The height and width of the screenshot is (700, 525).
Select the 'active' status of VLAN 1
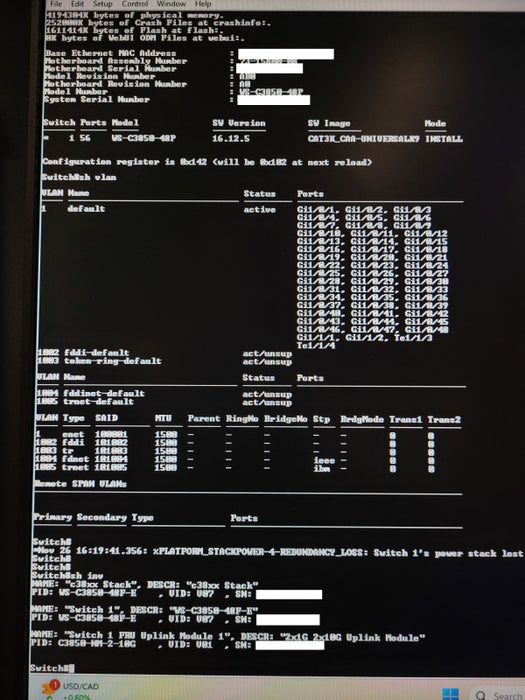coord(259,209)
